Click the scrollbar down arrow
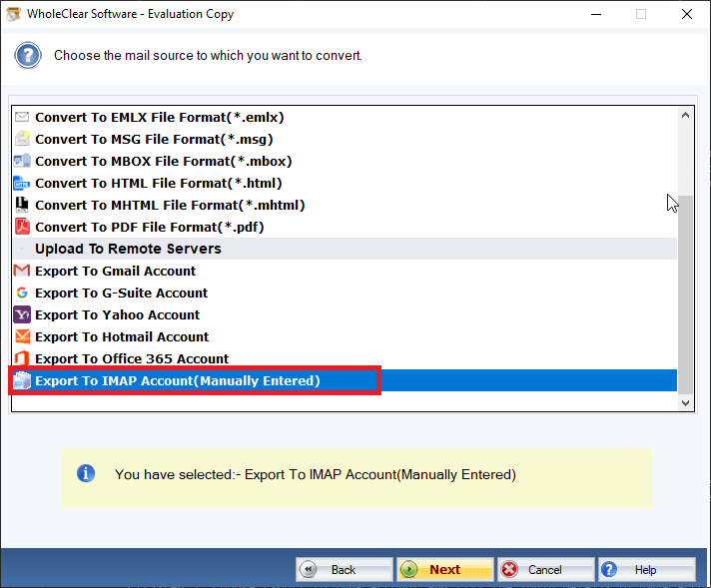The height and width of the screenshot is (588, 711). tap(685, 402)
